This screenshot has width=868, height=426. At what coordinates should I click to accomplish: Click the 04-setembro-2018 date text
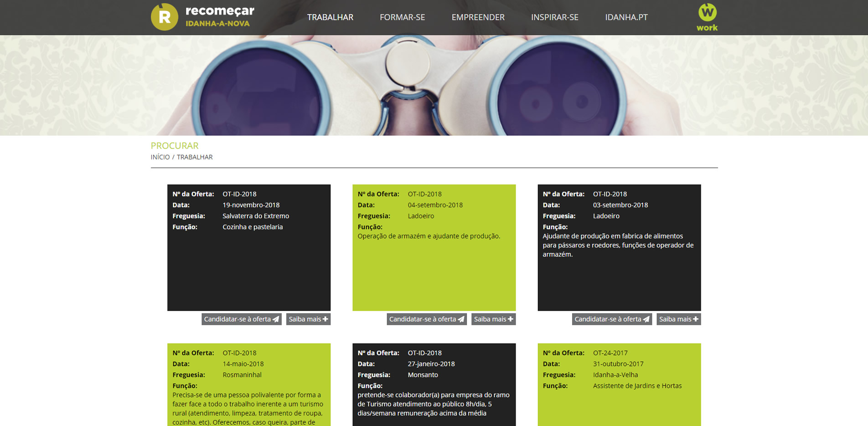435,205
